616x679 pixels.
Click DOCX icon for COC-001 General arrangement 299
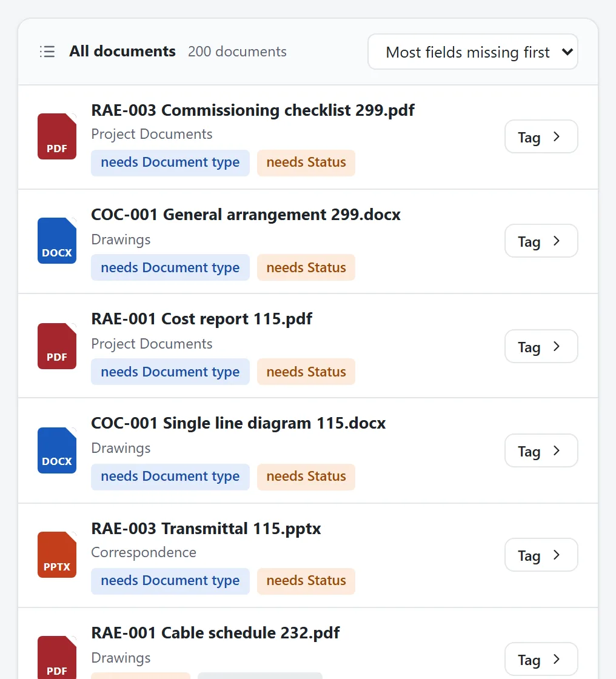(57, 241)
